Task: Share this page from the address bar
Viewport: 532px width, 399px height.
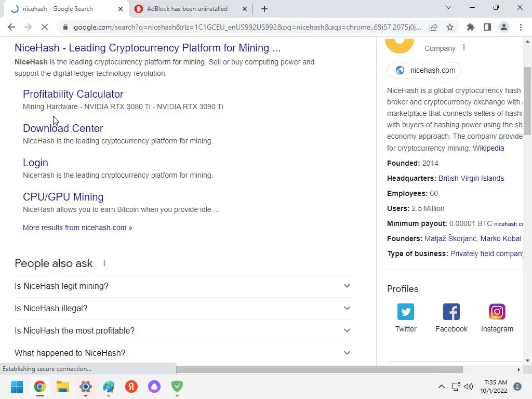Action: (x=433, y=27)
